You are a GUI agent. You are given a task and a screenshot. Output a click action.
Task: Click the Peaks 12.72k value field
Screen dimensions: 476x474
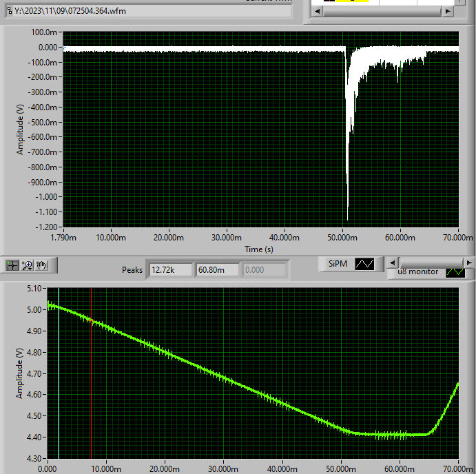(x=171, y=270)
